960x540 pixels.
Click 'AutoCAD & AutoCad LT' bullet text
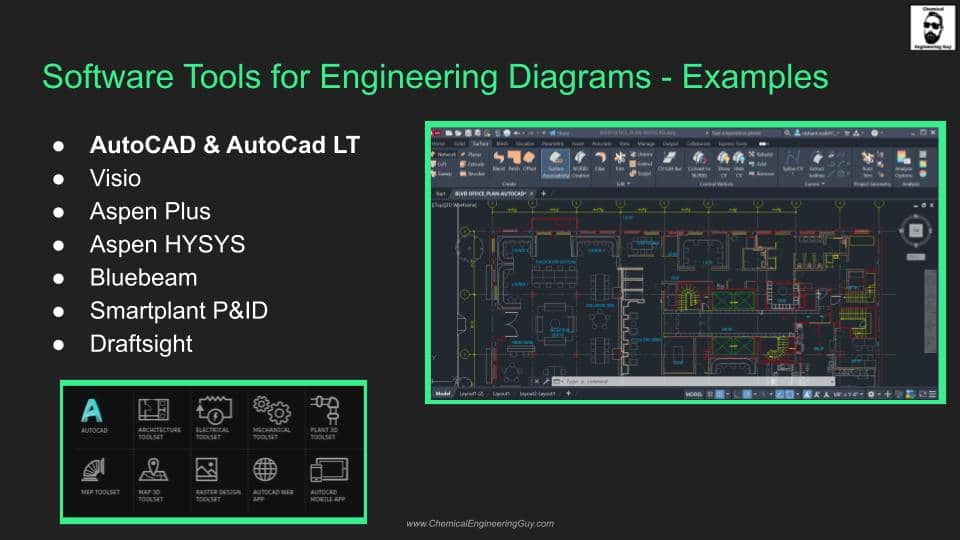click(x=225, y=145)
